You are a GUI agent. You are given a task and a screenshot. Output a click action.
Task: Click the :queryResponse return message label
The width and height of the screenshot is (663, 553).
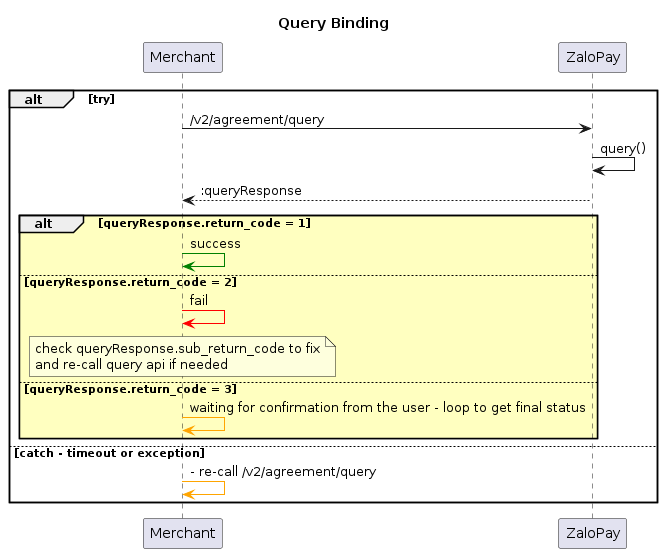251,191
